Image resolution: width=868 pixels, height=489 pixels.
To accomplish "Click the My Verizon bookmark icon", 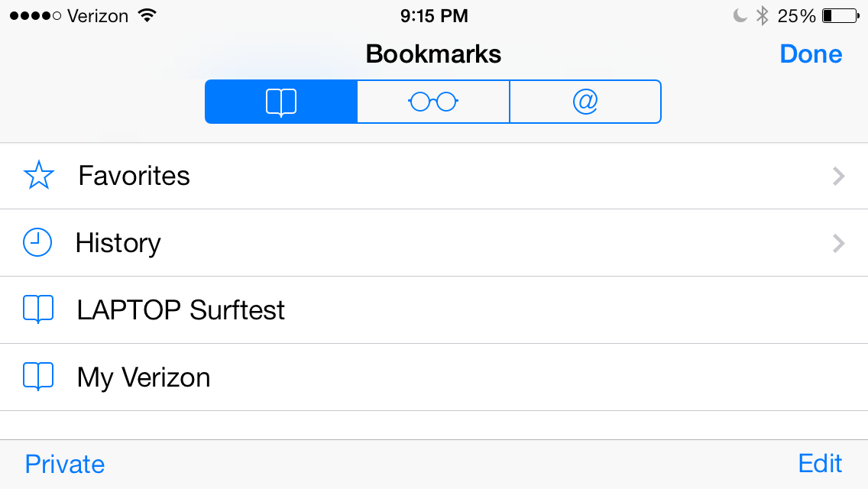I will point(38,377).
